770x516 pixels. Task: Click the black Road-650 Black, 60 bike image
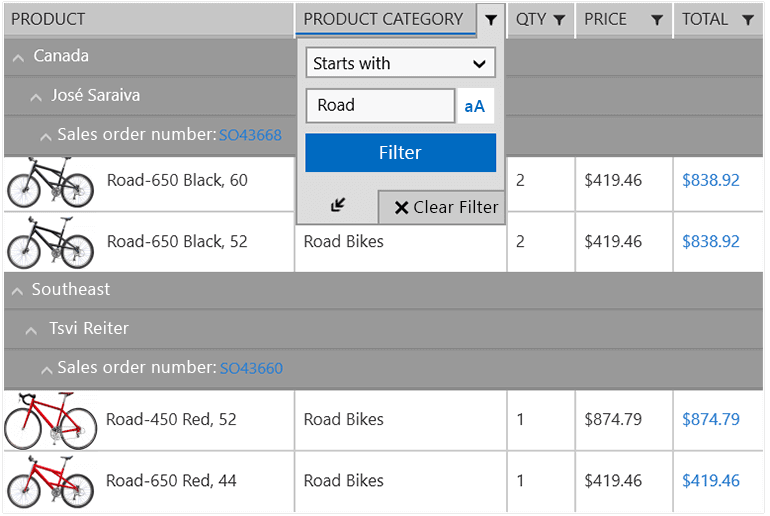click(50, 182)
